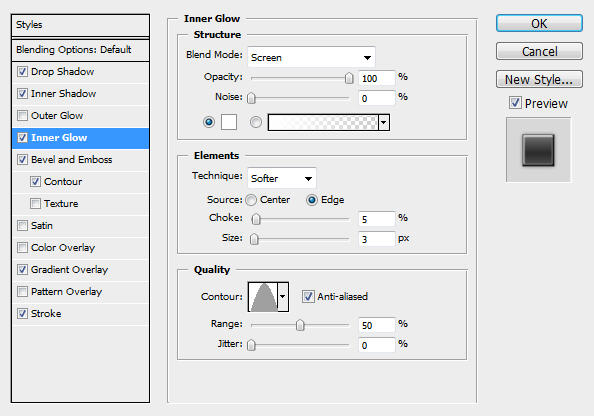594x416 pixels.
Task: Select the Bevel and Emboss style entry
Action: click(72, 160)
